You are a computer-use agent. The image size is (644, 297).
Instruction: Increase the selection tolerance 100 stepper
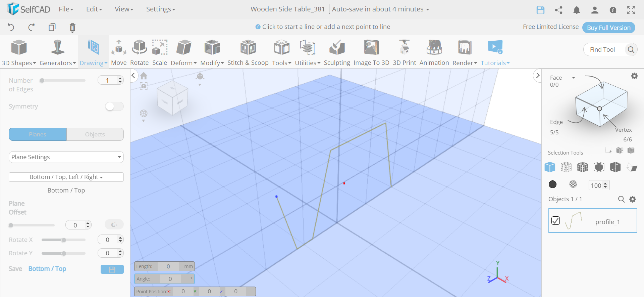[x=605, y=183]
